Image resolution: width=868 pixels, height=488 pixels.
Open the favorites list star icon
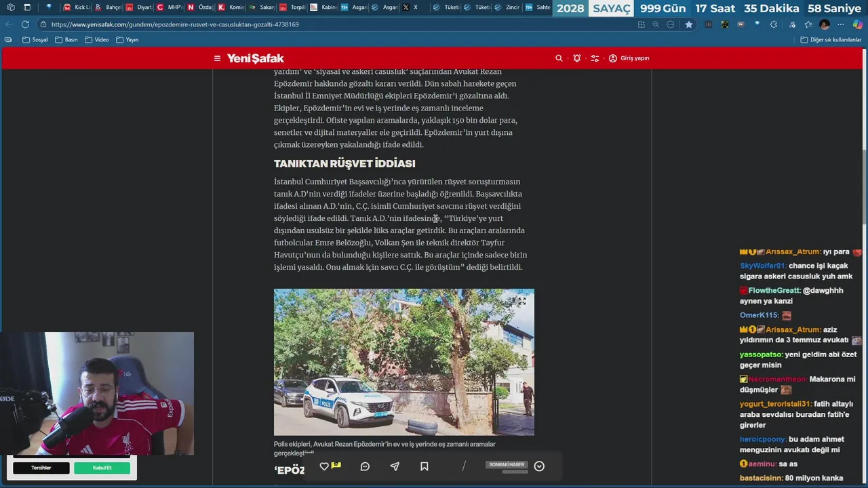(x=808, y=24)
